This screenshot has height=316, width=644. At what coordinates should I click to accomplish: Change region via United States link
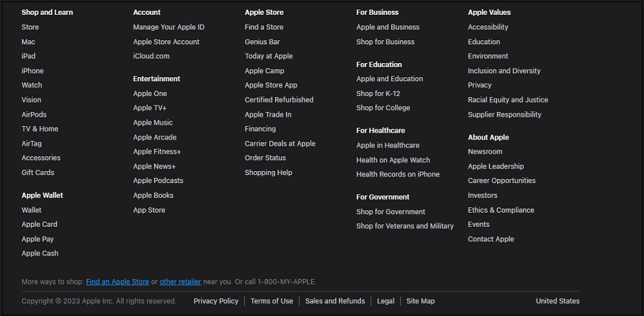click(x=557, y=301)
